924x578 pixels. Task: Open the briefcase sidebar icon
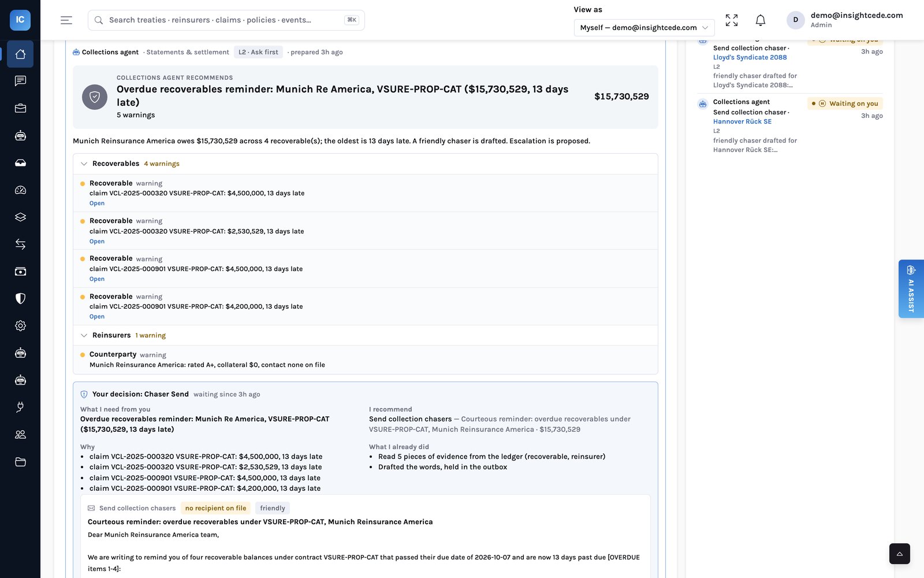click(x=20, y=108)
